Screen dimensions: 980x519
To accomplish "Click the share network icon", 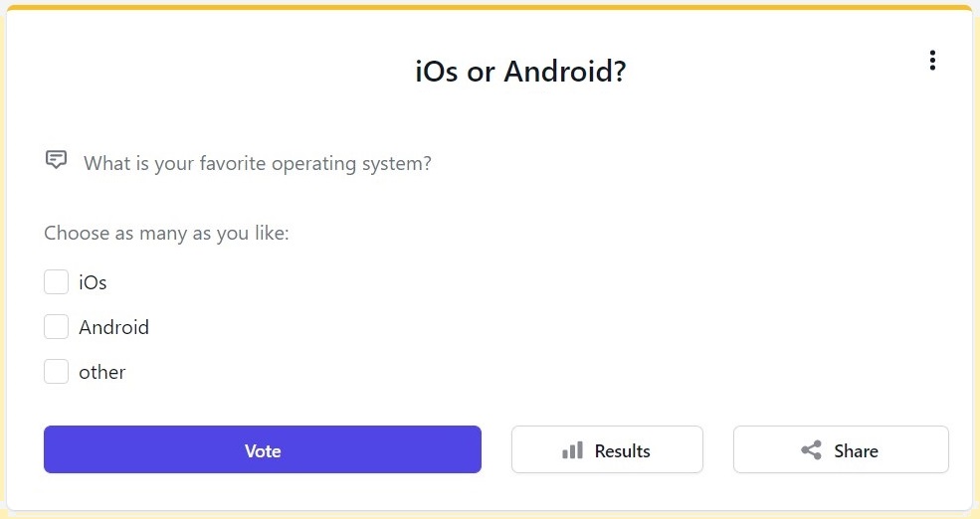I will [x=811, y=450].
